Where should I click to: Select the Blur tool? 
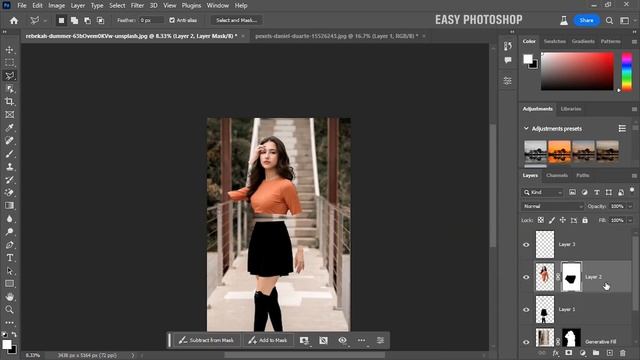click(9, 219)
